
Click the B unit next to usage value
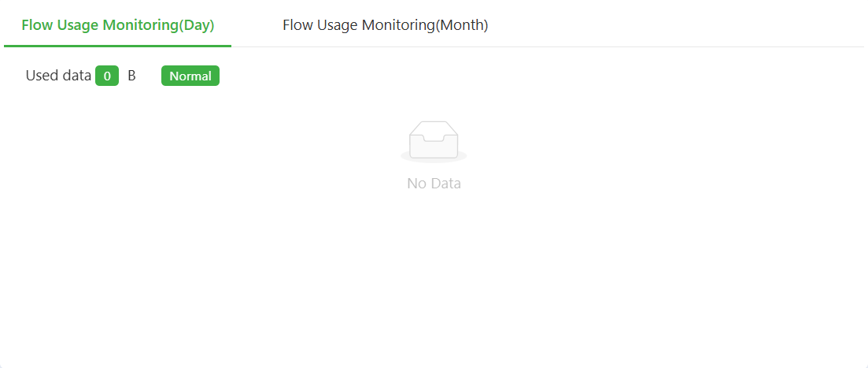click(131, 76)
